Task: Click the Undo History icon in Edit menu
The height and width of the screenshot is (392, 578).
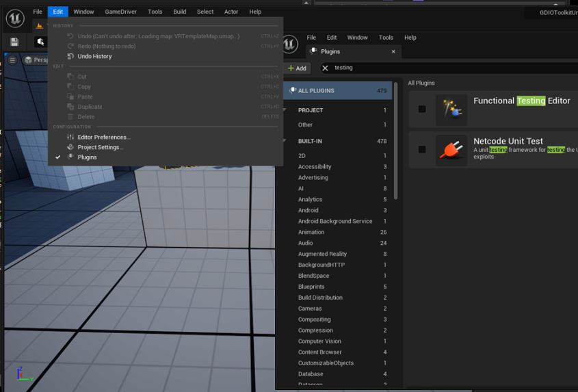Action: point(71,56)
